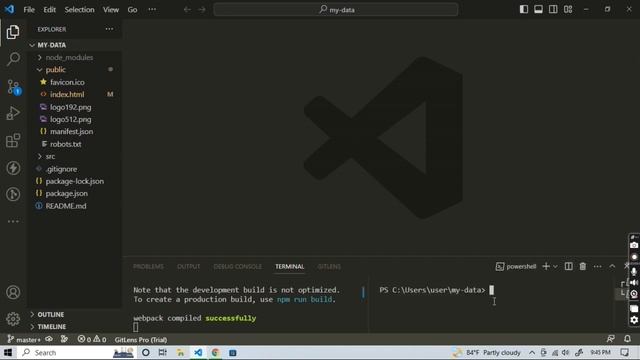640x360 pixels.
Task: Open notifications bell in status bar
Action: [x=627, y=339]
